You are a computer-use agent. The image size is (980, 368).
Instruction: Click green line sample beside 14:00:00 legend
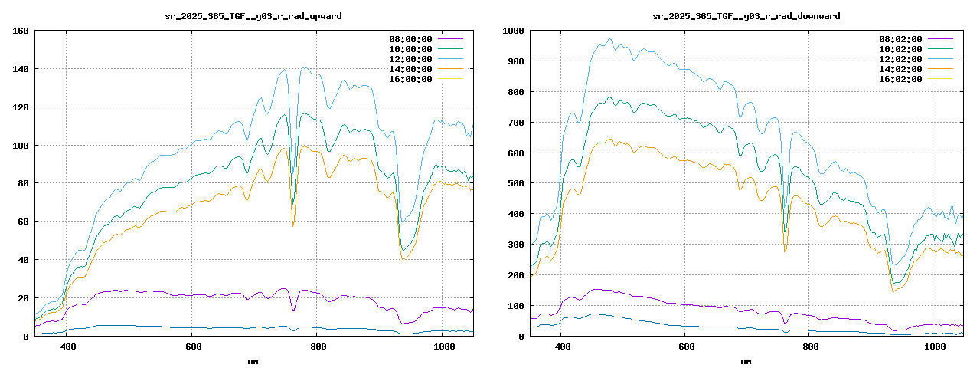(x=451, y=69)
